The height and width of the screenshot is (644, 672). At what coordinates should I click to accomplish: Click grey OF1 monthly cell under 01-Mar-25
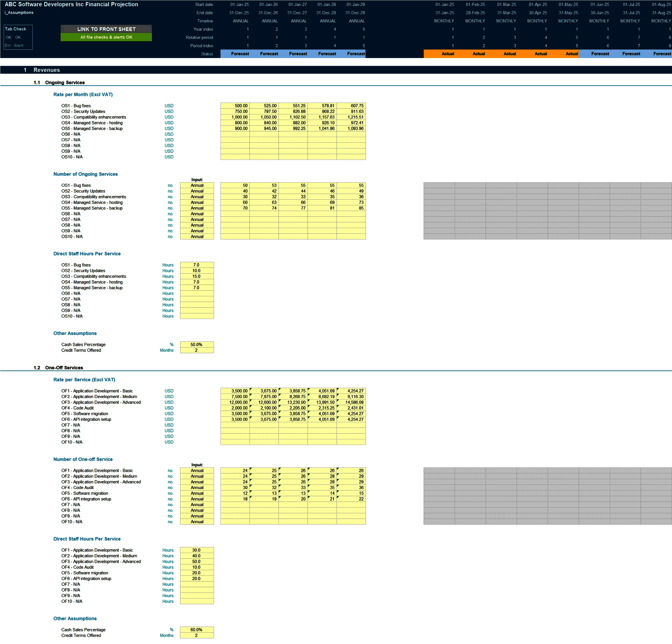tap(501, 470)
